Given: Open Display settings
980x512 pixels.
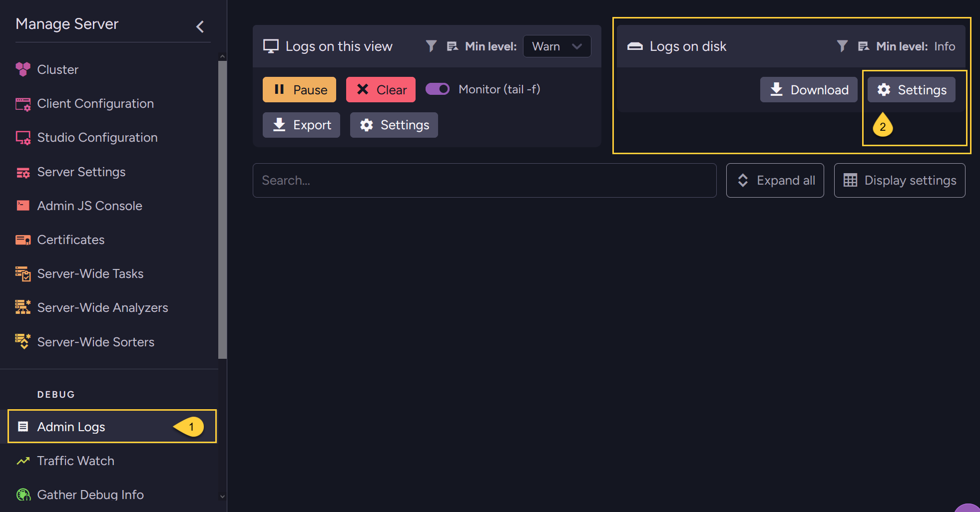Looking at the screenshot, I should [900, 180].
